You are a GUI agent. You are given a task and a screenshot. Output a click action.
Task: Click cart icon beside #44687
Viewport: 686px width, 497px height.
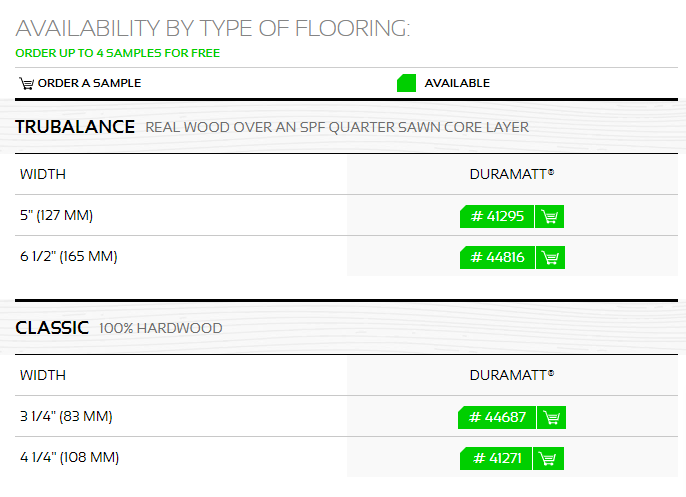(x=550, y=417)
